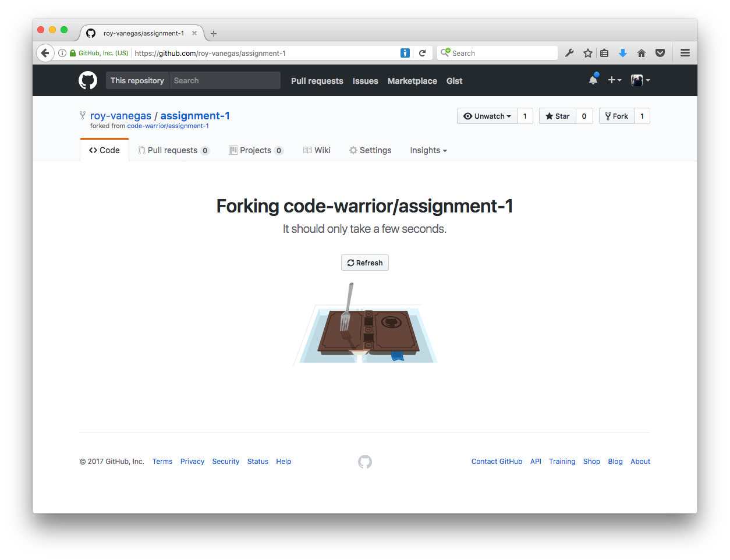Open the Security footer link
This screenshot has height=560, width=730.
pos(226,462)
